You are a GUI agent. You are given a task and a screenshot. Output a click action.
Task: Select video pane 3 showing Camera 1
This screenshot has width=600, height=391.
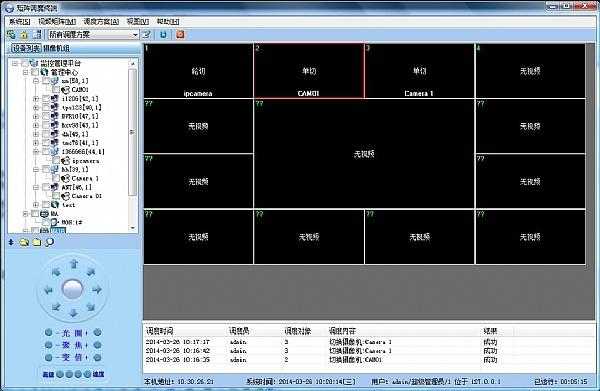click(419, 71)
